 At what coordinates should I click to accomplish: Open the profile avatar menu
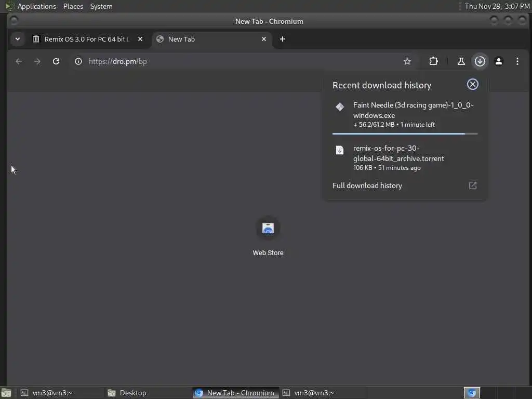[x=498, y=61]
